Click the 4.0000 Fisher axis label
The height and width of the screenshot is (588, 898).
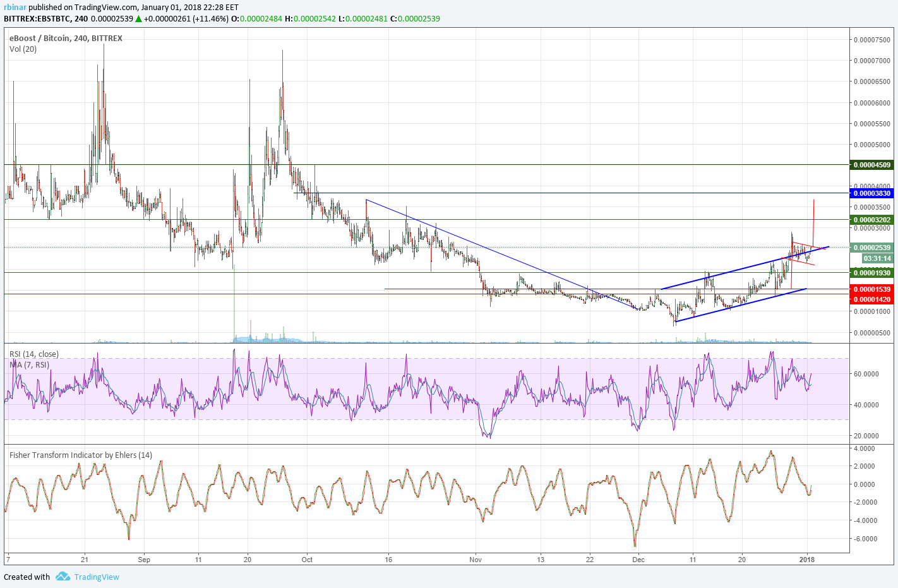[x=865, y=448]
